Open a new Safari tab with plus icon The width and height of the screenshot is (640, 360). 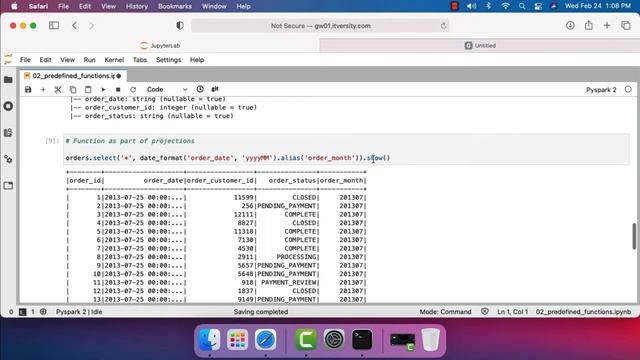coord(607,25)
